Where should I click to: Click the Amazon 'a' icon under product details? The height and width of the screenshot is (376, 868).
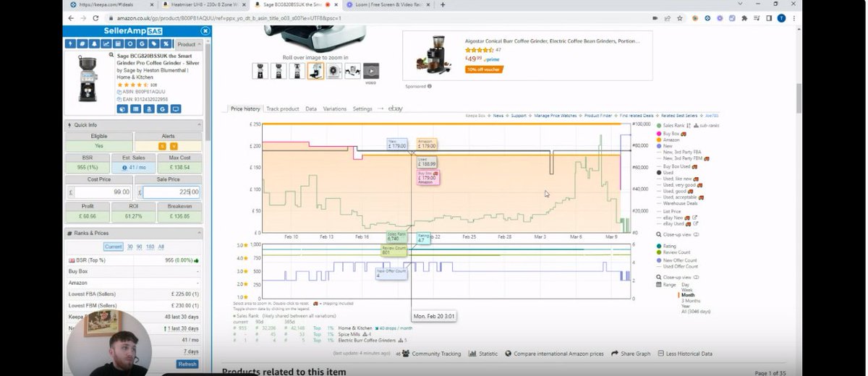pyautogui.click(x=148, y=109)
